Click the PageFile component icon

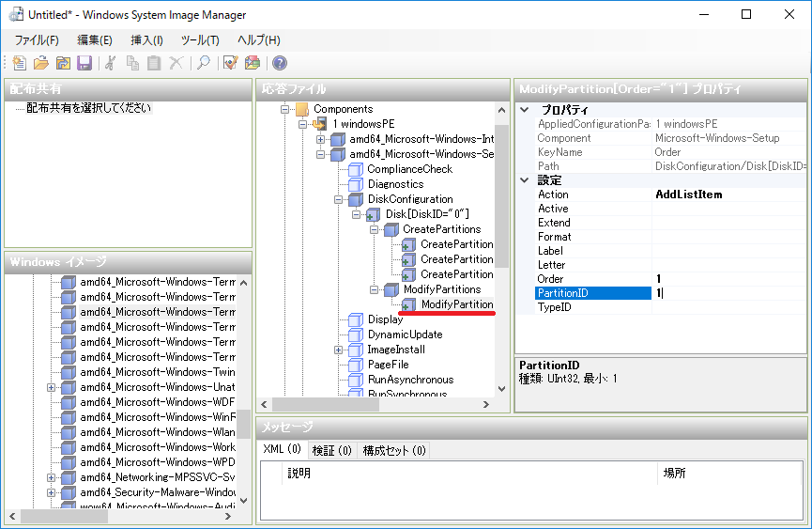point(356,365)
